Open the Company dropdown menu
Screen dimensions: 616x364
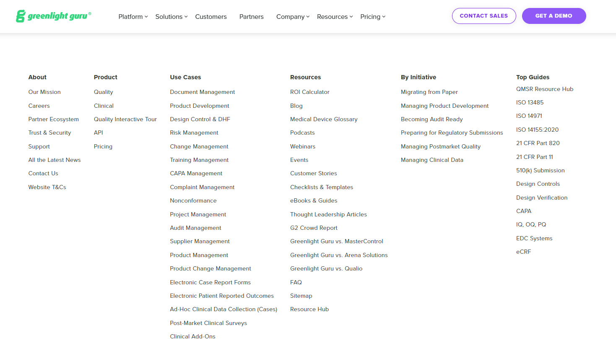[x=293, y=17]
